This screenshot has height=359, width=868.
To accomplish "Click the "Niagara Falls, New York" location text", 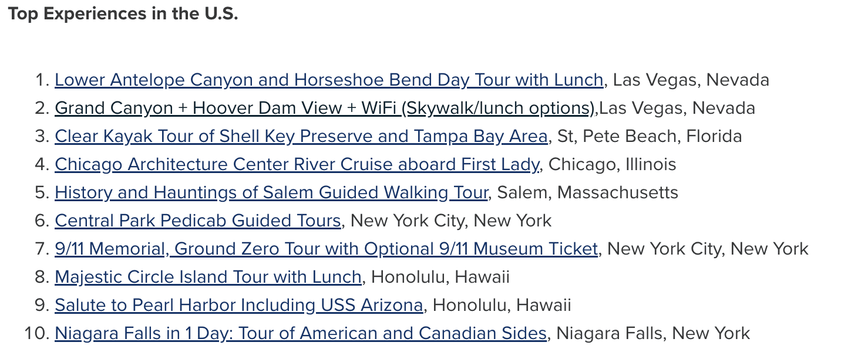I will point(653,333).
